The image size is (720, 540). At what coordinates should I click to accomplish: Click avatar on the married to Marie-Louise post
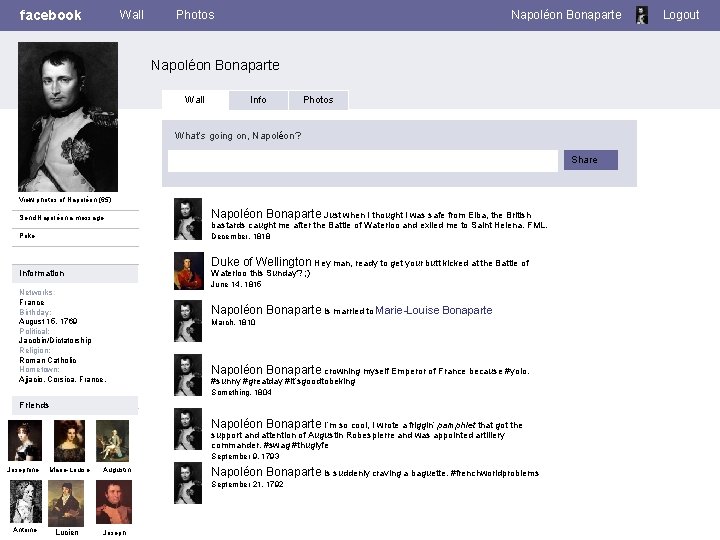[188, 321]
